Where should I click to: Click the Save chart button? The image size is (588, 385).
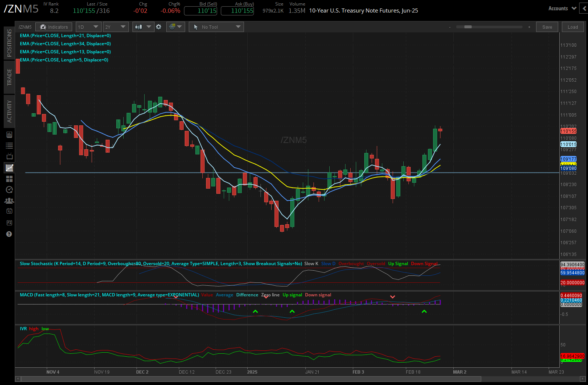coord(547,27)
